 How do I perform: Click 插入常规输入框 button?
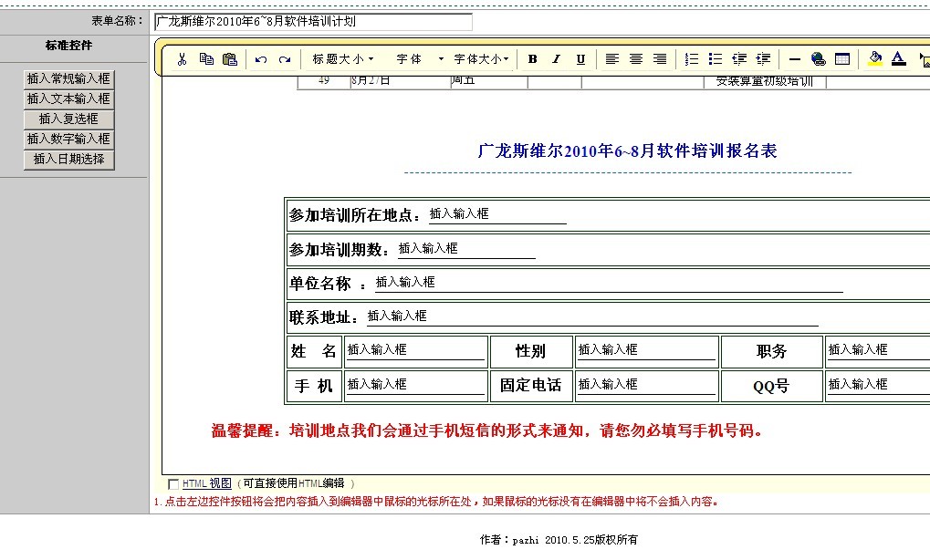tap(68, 78)
